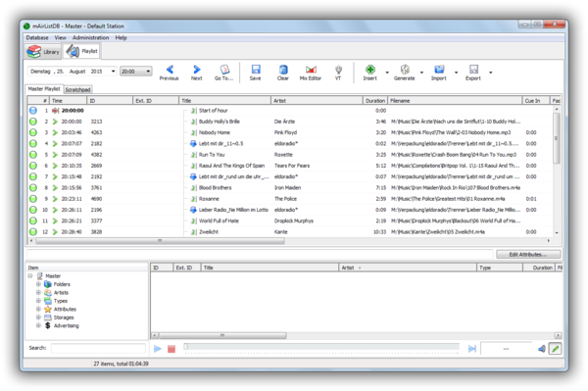588x391 pixels.
Task: Expand the Artists tree node
Action: coord(38,292)
